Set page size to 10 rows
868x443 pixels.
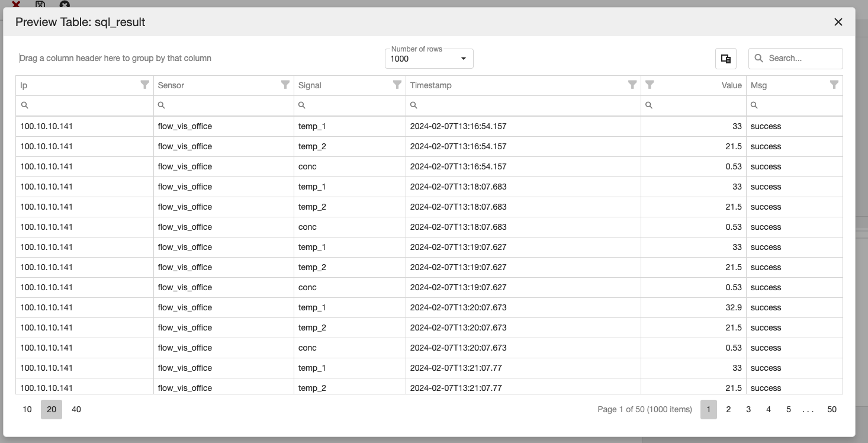[27, 409]
